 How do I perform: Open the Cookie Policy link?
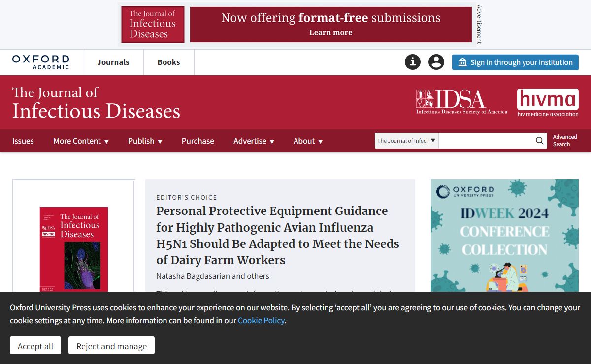pyautogui.click(x=261, y=320)
